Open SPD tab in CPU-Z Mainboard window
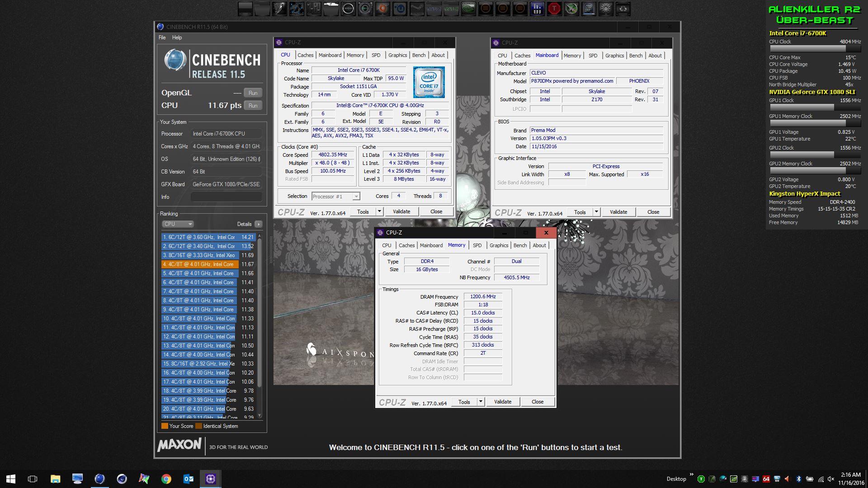This screenshot has width=868, height=488. pyautogui.click(x=593, y=56)
